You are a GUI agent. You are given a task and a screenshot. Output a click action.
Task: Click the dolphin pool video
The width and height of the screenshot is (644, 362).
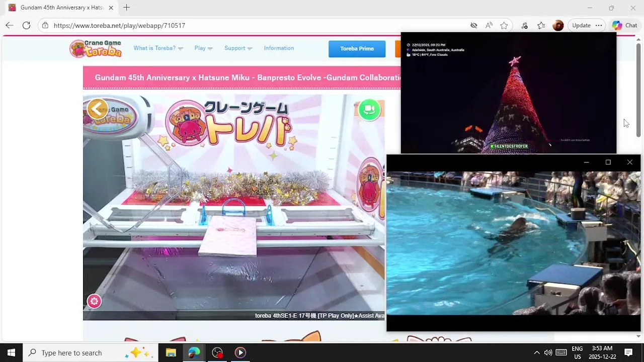(514, 243)
